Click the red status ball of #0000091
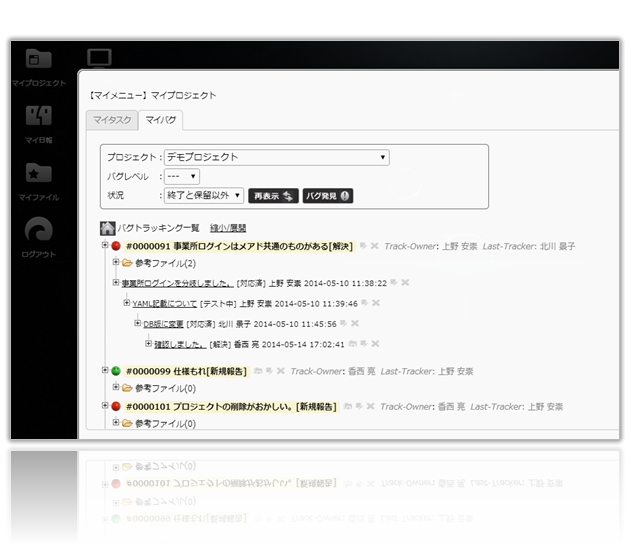This screenshot has width=630, height=550. pyautogui.click(x=116, y=246)
